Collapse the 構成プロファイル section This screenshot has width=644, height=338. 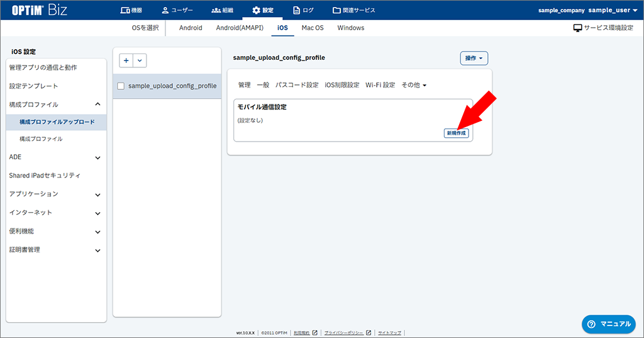coord(56,104)
